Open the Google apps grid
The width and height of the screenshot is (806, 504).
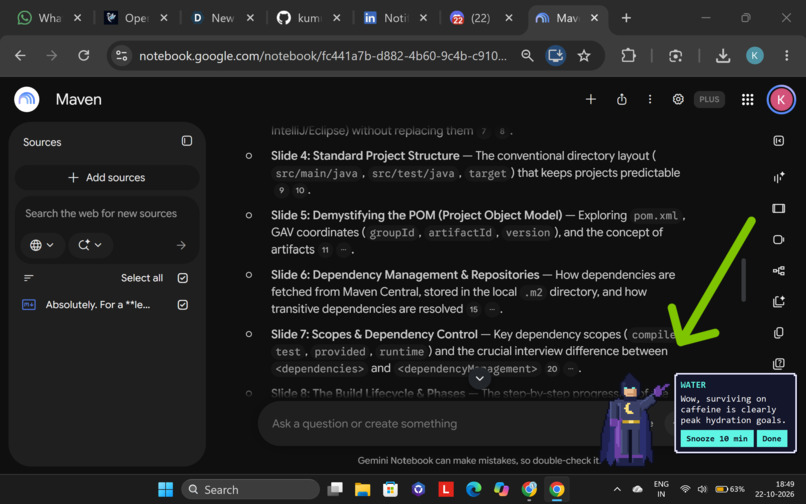pyautogui.click(x=747, y=99)
